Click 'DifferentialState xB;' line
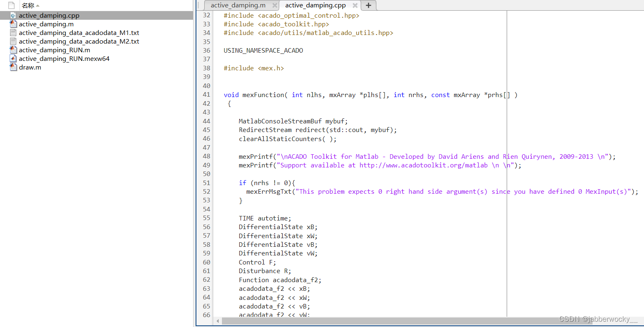Image resolution: width=644 pixels, height=327 pixels. click(278, 227)
